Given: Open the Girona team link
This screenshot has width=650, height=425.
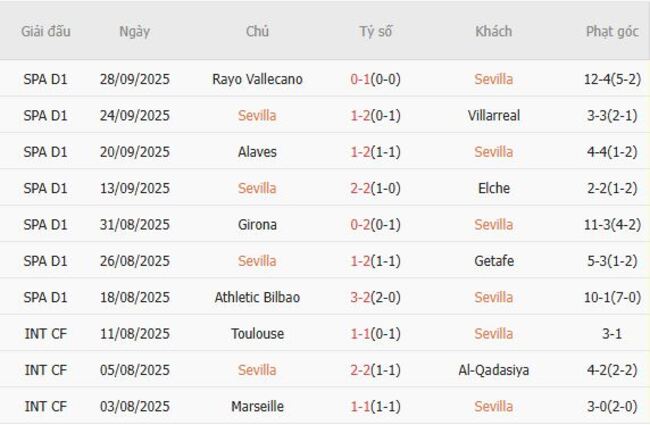Looking at the screenshot, I should click(258, 225).
